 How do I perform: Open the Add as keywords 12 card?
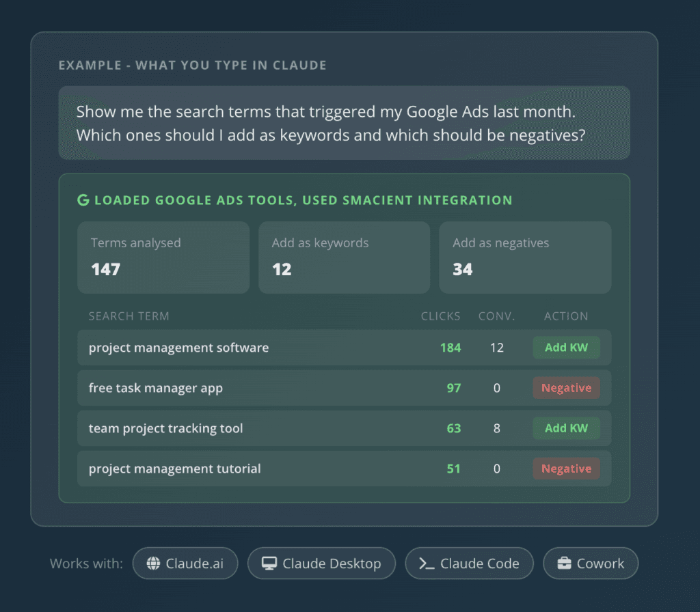pyautogui.click(x=345, y=258)
